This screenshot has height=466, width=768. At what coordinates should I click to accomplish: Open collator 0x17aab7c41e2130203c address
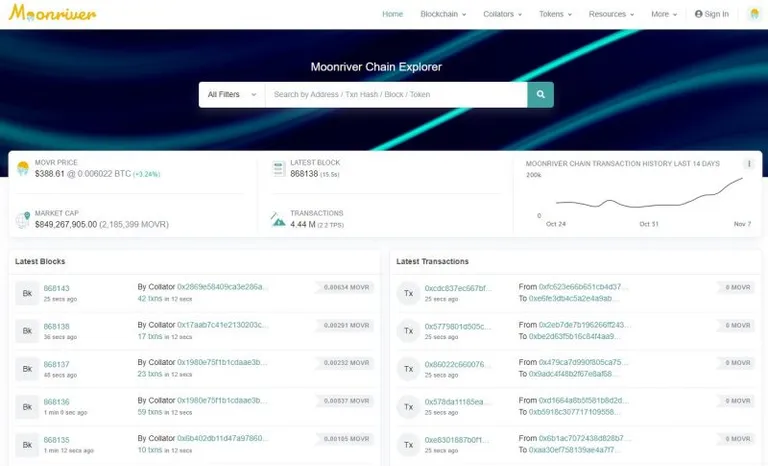[222, 325]
